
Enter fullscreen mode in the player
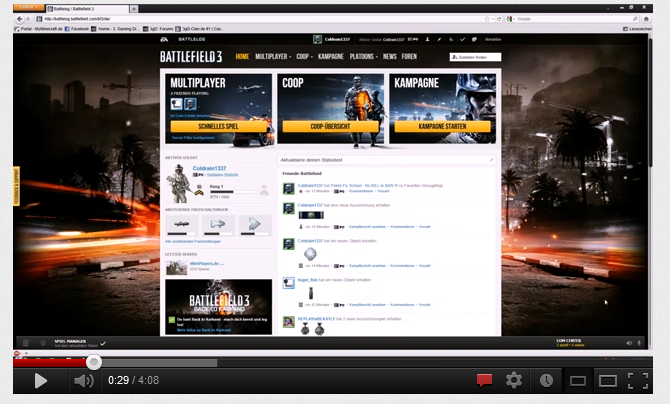coord(638,380)
